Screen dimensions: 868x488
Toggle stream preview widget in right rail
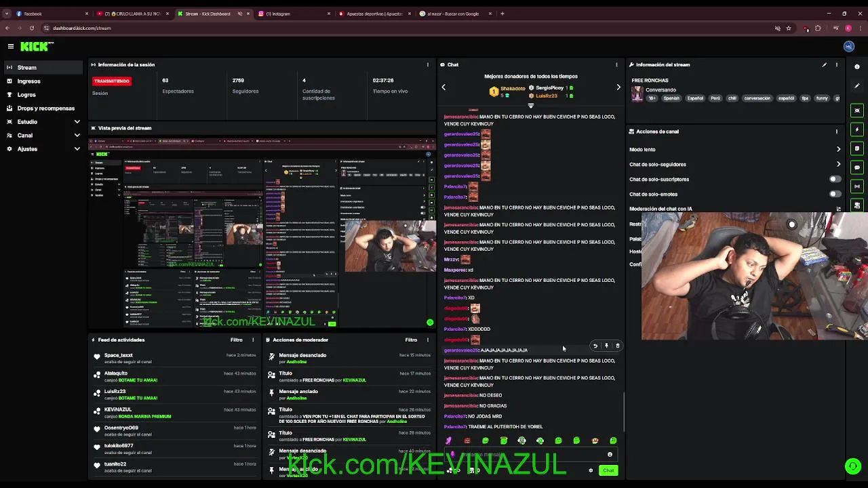tap(857, 110)
